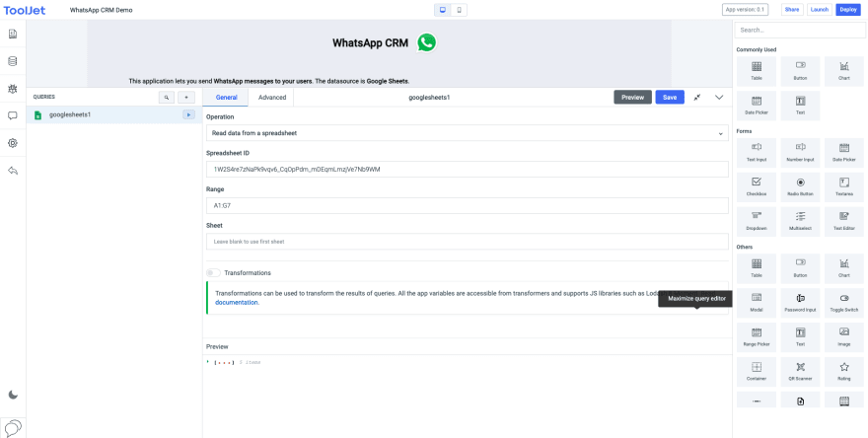
Task: Collapse query panel with chevron down
Action: [x=719, y=98]
